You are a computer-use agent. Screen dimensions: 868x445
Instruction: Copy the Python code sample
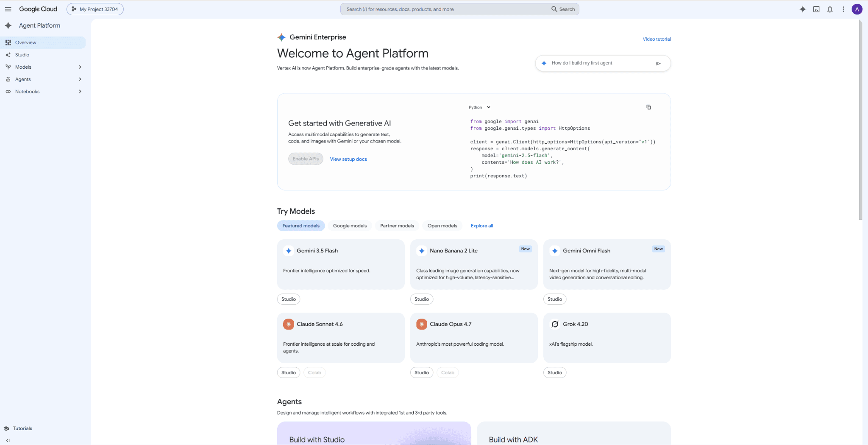[x=648, y=107]
